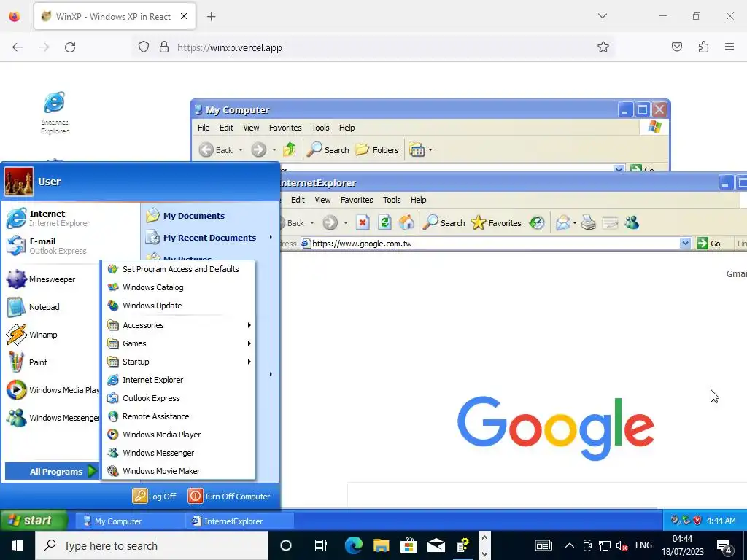Click the User account chess picture
The image size is (747, 560).
pos(19,182)
